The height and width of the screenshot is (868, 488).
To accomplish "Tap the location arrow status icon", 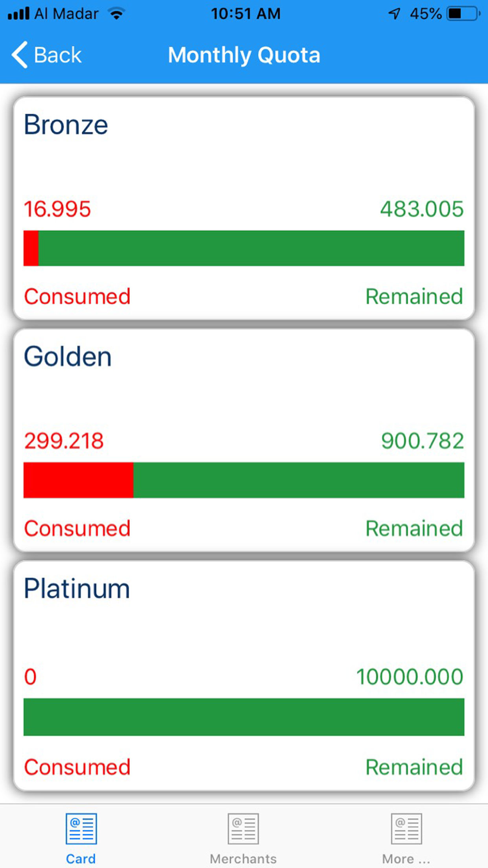I will click(394, 14).
